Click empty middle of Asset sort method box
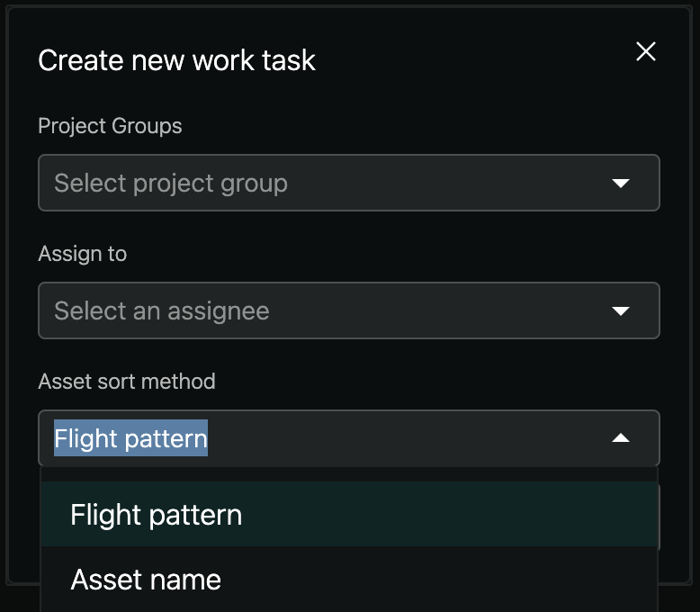 (x=405, y=438)
